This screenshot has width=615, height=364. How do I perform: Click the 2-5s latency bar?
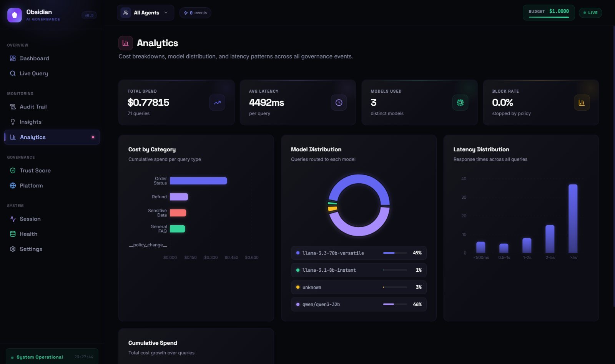tap(550, 239)
